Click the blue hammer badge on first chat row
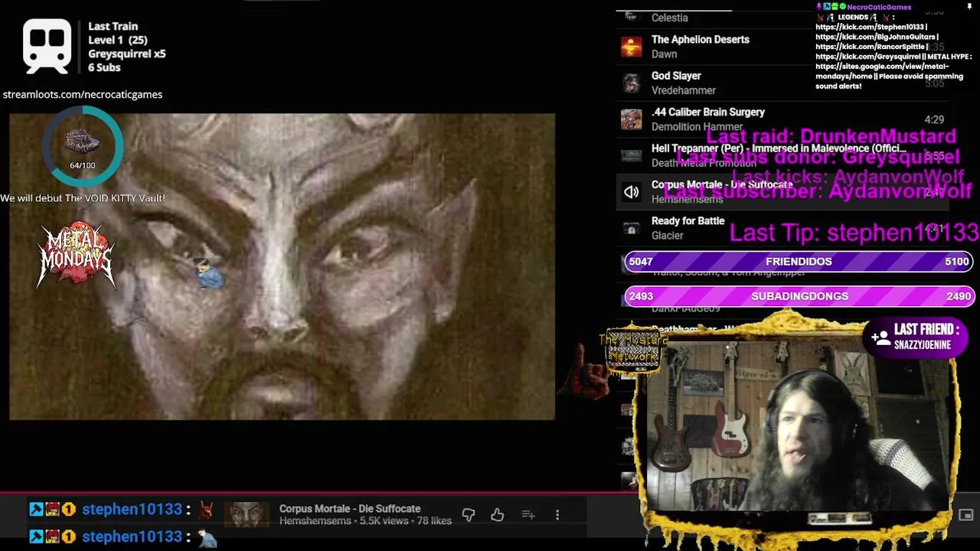This screenshot has height=551, width=980. point(36,510)
